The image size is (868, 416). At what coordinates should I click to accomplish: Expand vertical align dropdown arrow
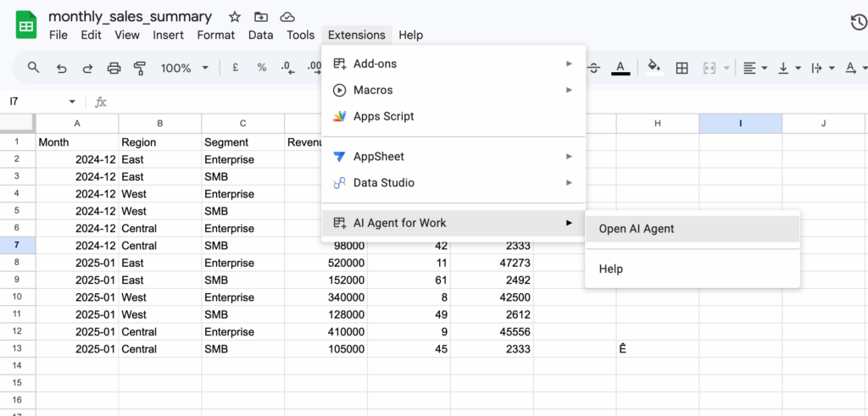[798, 68]
